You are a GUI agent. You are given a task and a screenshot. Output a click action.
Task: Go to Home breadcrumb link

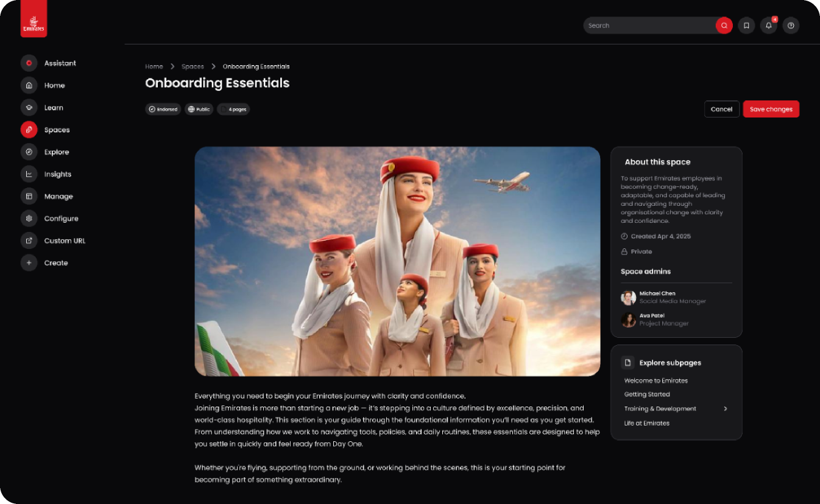pyautogui.click(x=154, y=66)
